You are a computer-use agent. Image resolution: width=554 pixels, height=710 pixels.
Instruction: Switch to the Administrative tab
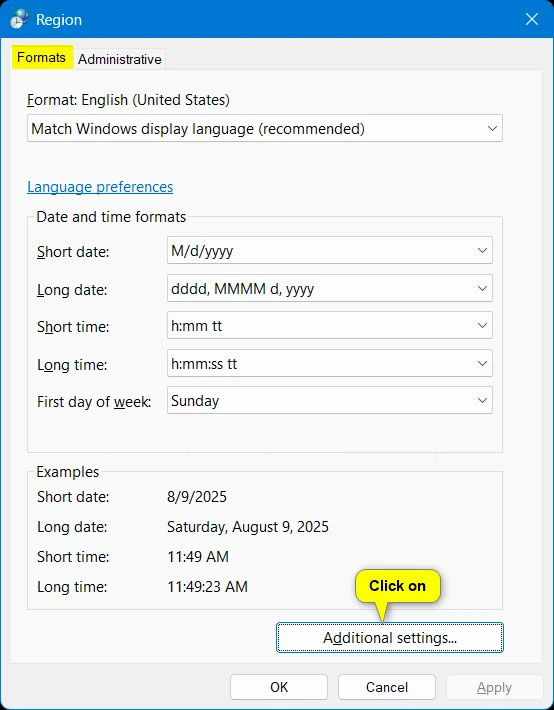tap(120, 59)
